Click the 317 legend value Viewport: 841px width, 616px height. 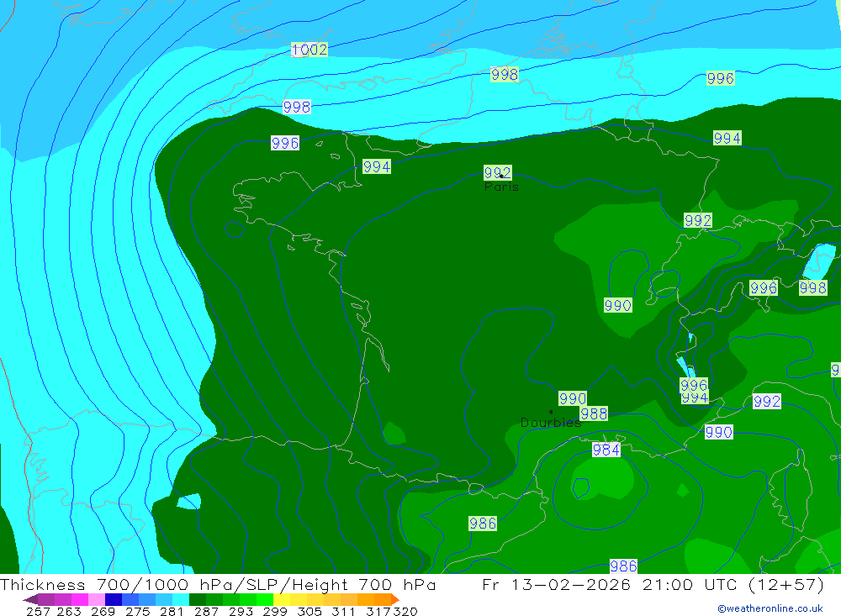point(378,612)
